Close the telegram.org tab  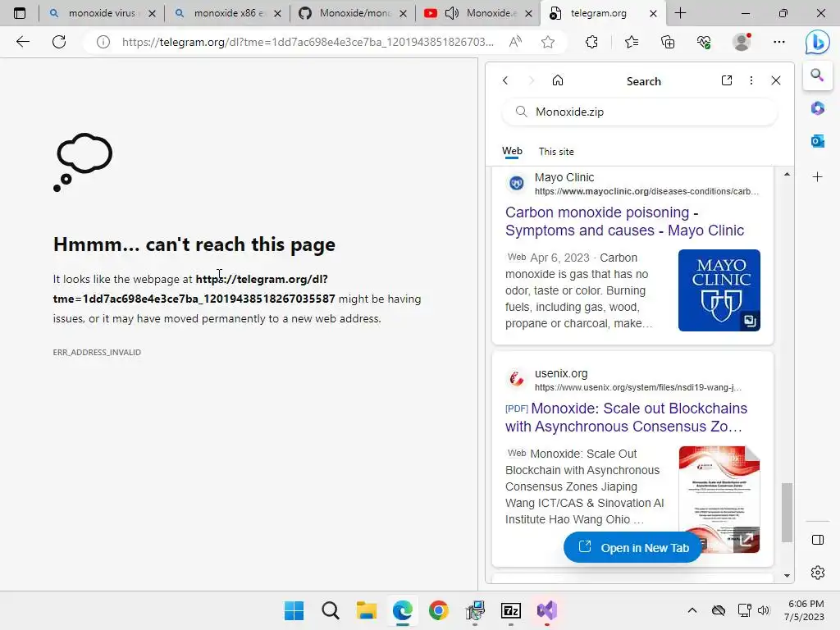(x=653, y=13)
